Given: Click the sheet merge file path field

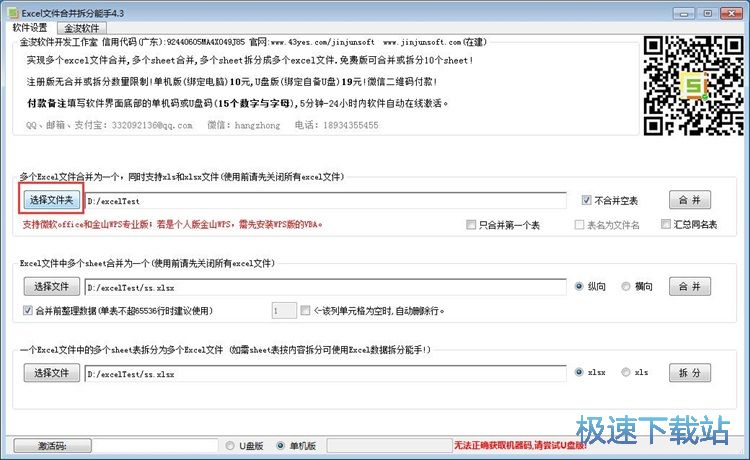Looking at the screenshot, I should (x=325, y=287).
